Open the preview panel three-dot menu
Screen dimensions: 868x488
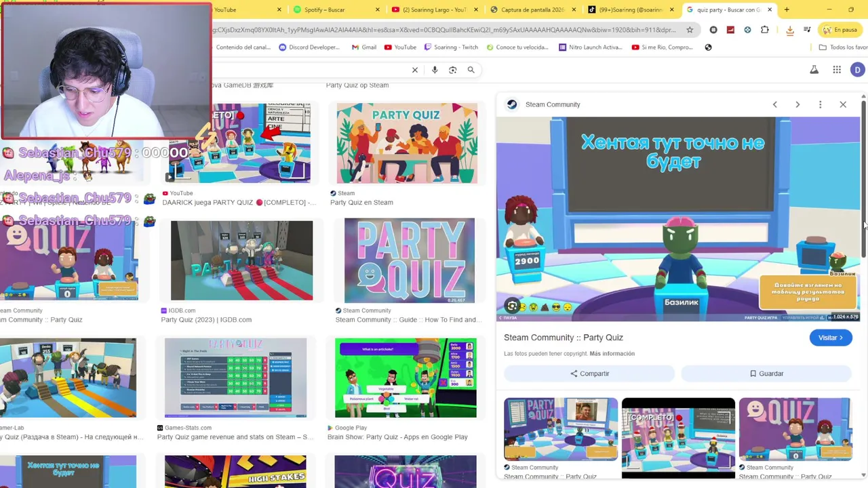[820, 104]
